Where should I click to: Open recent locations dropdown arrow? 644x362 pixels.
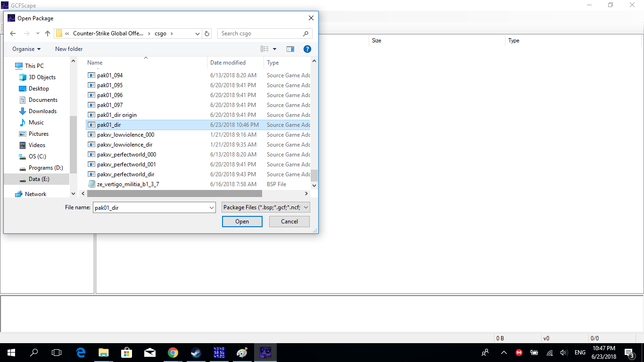pyautogui.click(x=38, y=33)
